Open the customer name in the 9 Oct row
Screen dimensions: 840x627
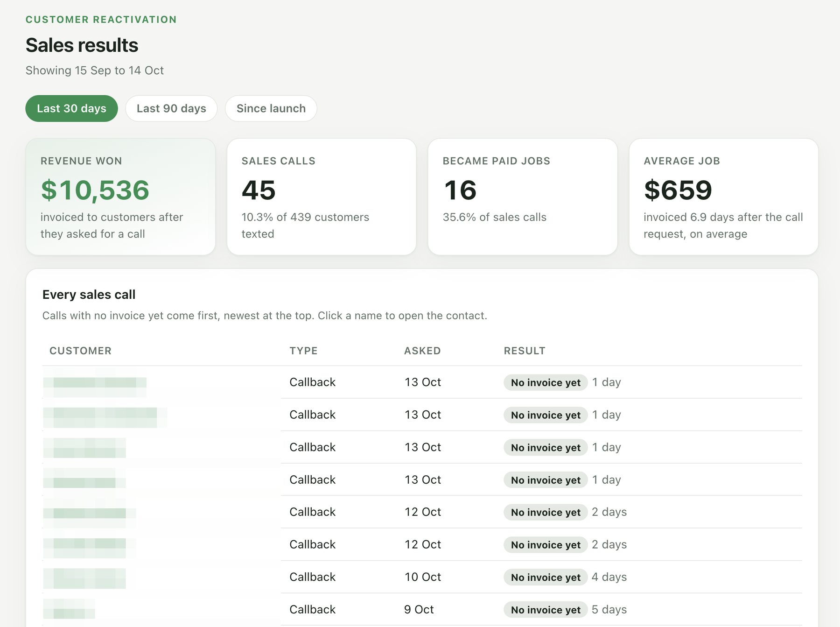click(69, 609)
